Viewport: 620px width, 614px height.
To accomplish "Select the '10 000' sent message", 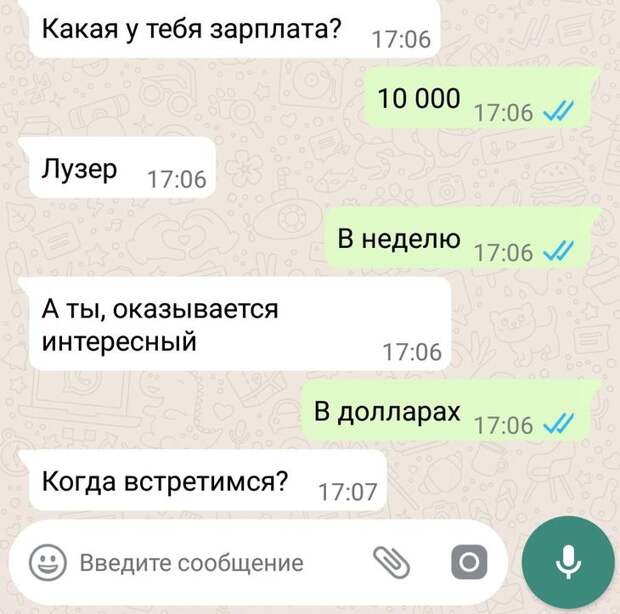I will 480,98.
